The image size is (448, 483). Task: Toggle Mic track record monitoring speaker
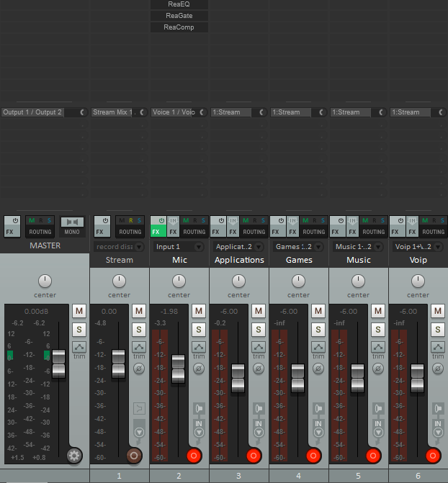pos(199,408)
